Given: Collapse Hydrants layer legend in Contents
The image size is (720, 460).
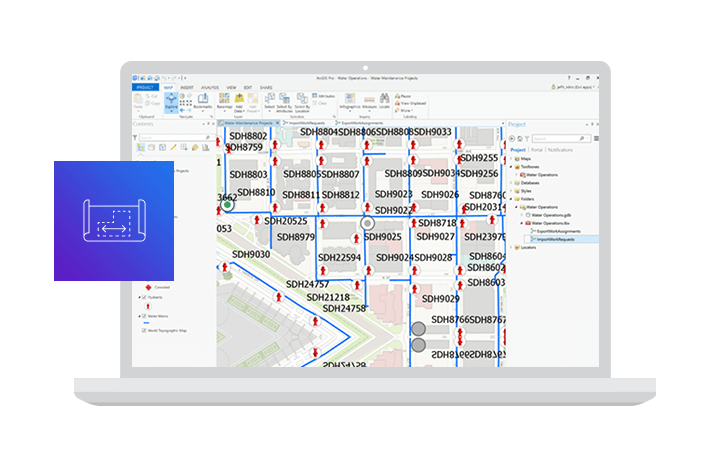Looking at the screenshot, I should click(140, 297).
